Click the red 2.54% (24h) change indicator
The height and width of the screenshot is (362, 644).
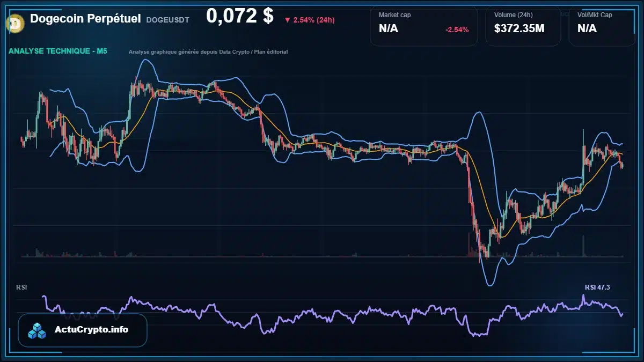click(x=310, y=20)
